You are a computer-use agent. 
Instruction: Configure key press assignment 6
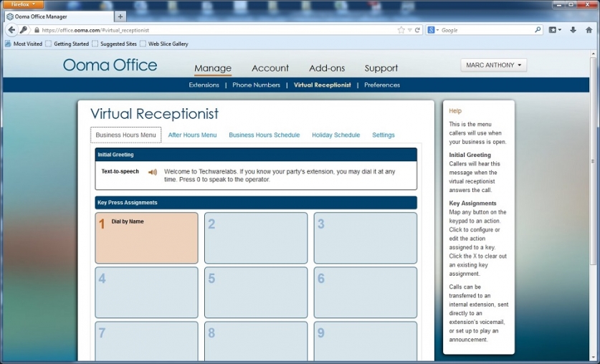[366, 292]
